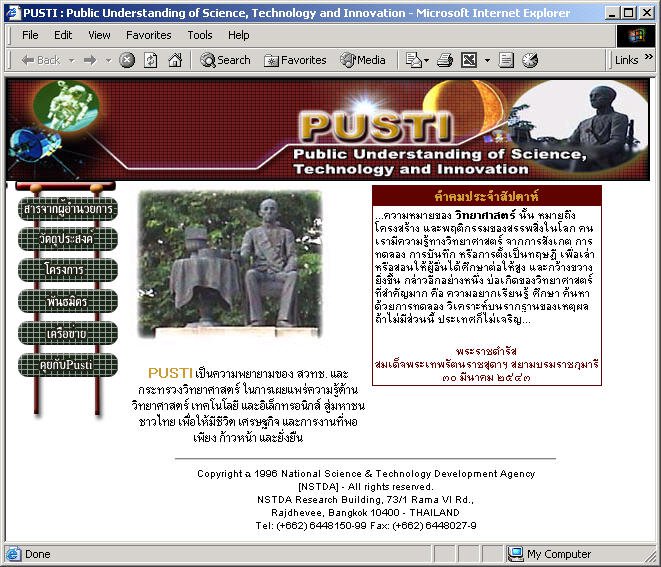The width and height of the screenshot is (661, 567).
Task: Open the Favorites toolbar button
Action: pyautogui.click(x=295, y=60)
